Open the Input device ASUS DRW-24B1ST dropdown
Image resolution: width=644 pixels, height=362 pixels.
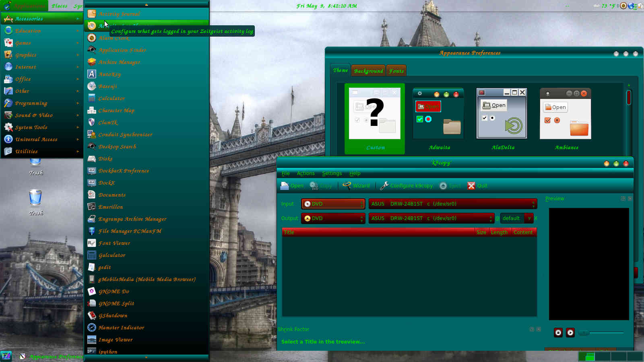pyautogui.click(x=453, y=204)
